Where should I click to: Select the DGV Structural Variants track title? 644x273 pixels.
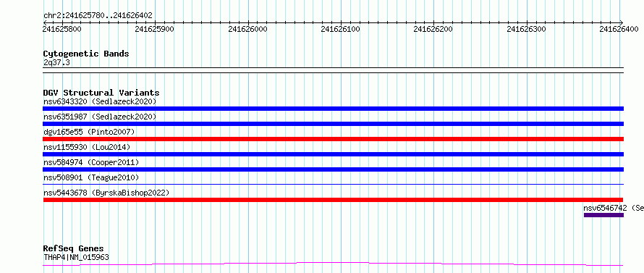101,93
